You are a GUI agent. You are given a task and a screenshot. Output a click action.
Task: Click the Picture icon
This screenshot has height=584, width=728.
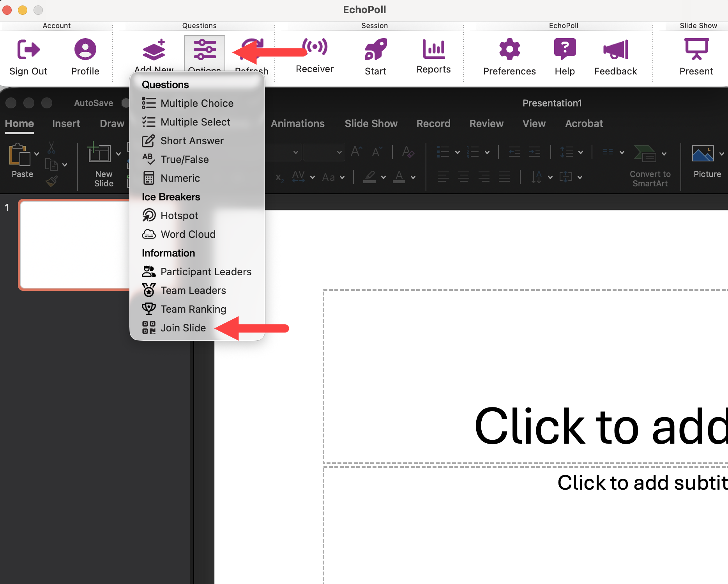click(703, 153)
